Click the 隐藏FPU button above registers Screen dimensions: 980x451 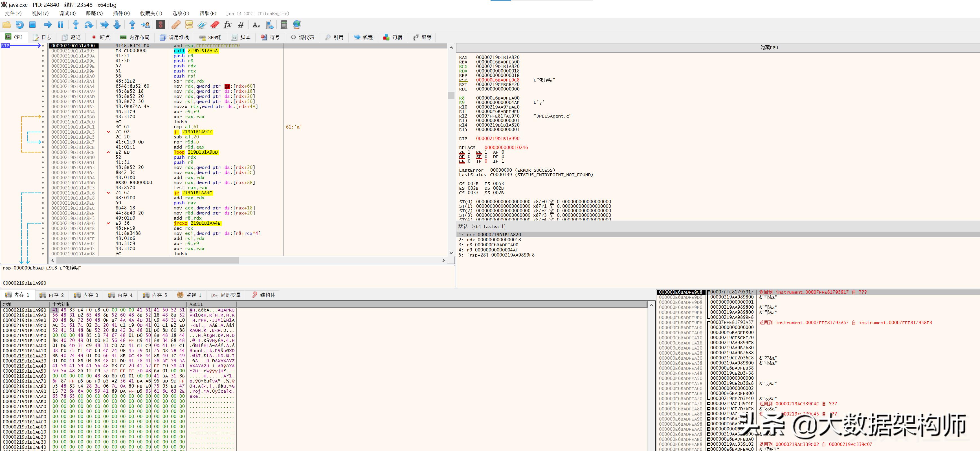point(769,48)
